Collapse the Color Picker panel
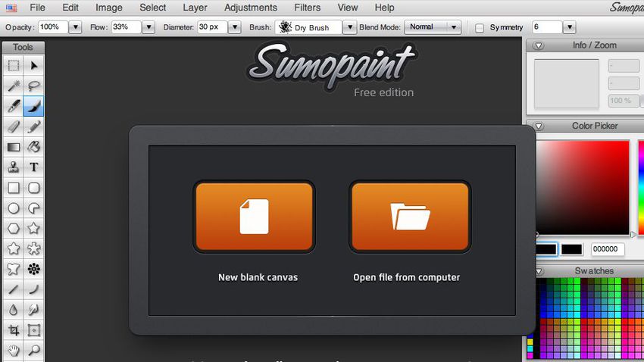This screenshot has width=644, height=362. [539, 126]
